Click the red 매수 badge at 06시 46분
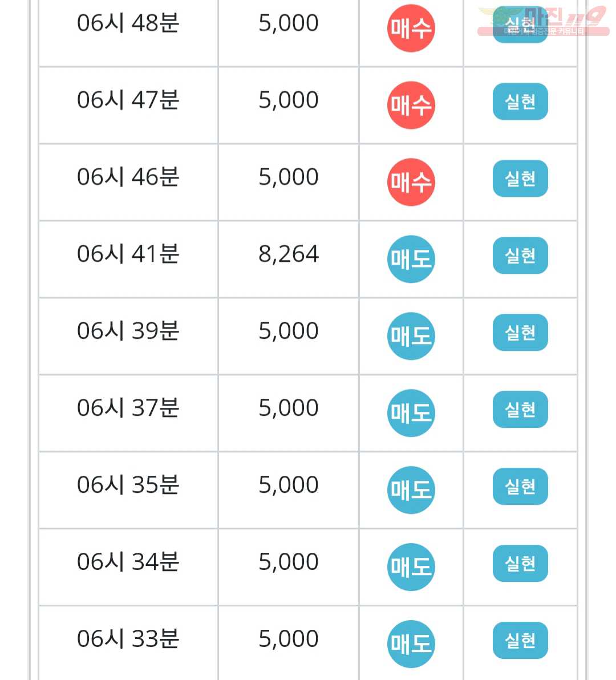This screenshot has height=680, width=616. (x=411, y=182)
